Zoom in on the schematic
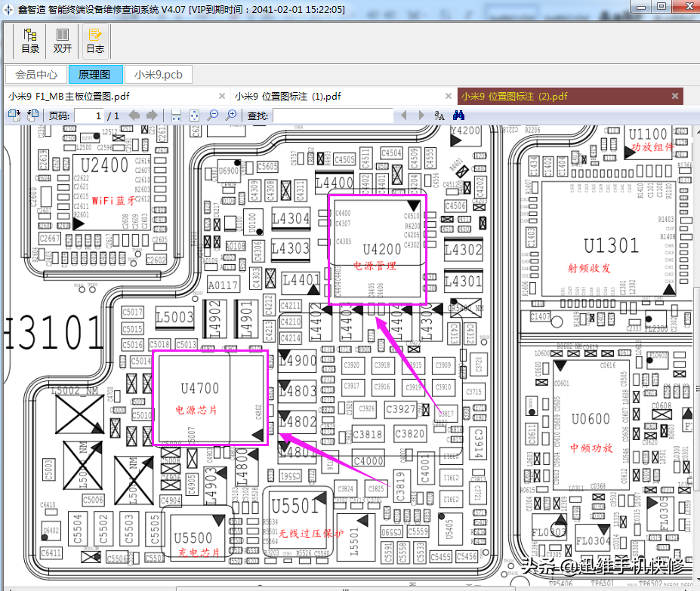Image resolution: width=700 pixels, height=591 pixels. (231, 115)
